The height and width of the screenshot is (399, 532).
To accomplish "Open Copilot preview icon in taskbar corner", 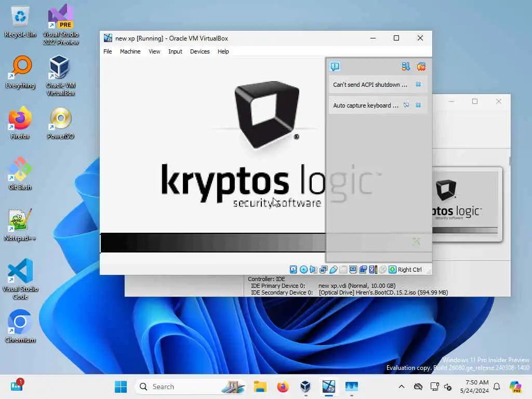I will [515, 387].
